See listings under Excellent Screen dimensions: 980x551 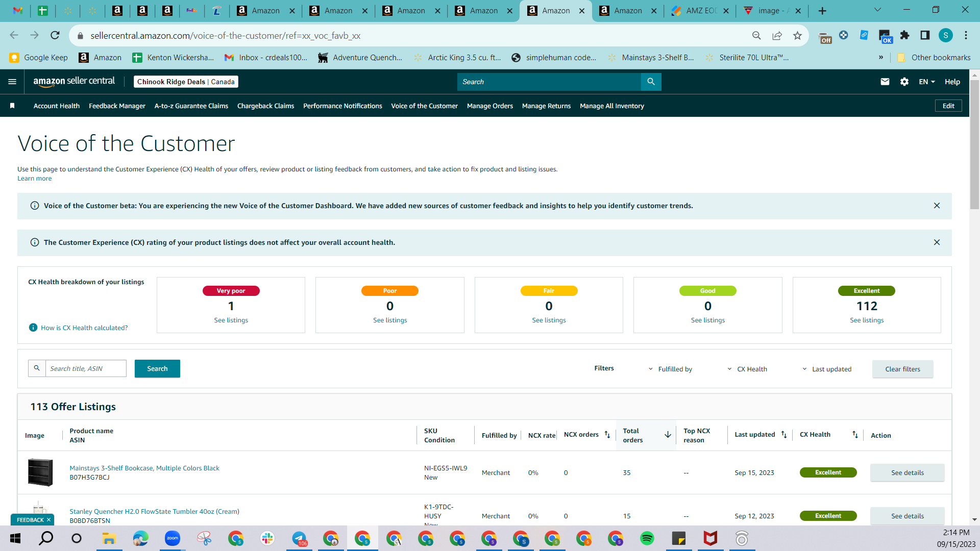pyautogui.click(x=867, y=320)
